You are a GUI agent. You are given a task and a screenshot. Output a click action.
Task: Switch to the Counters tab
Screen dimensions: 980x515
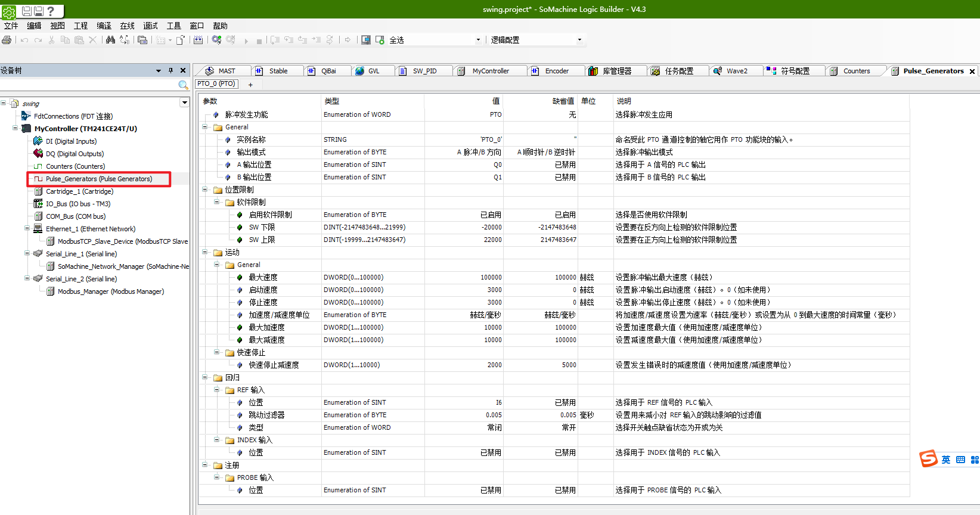856,71
